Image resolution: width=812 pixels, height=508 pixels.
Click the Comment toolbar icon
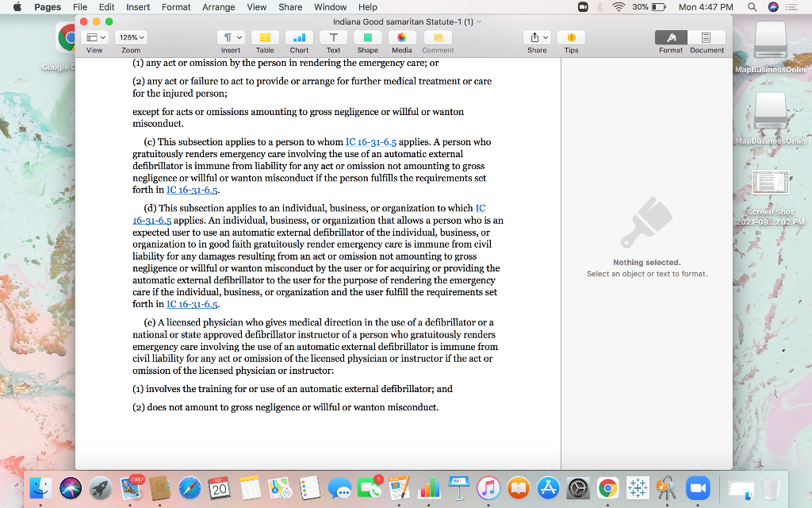(438, 37)
